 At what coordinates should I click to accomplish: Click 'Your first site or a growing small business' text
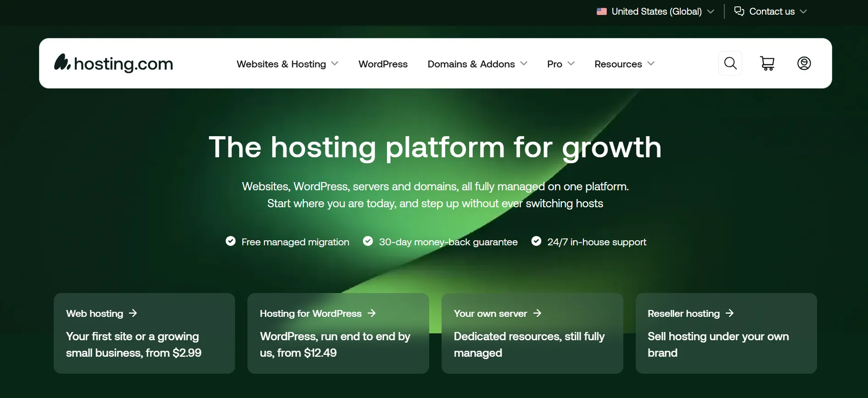(133, 344)
